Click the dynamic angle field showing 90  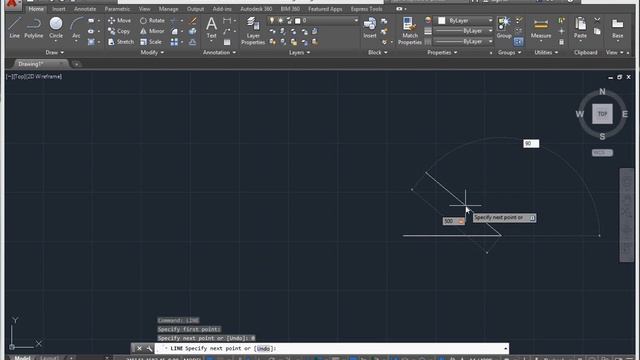(x=531, y=143)
